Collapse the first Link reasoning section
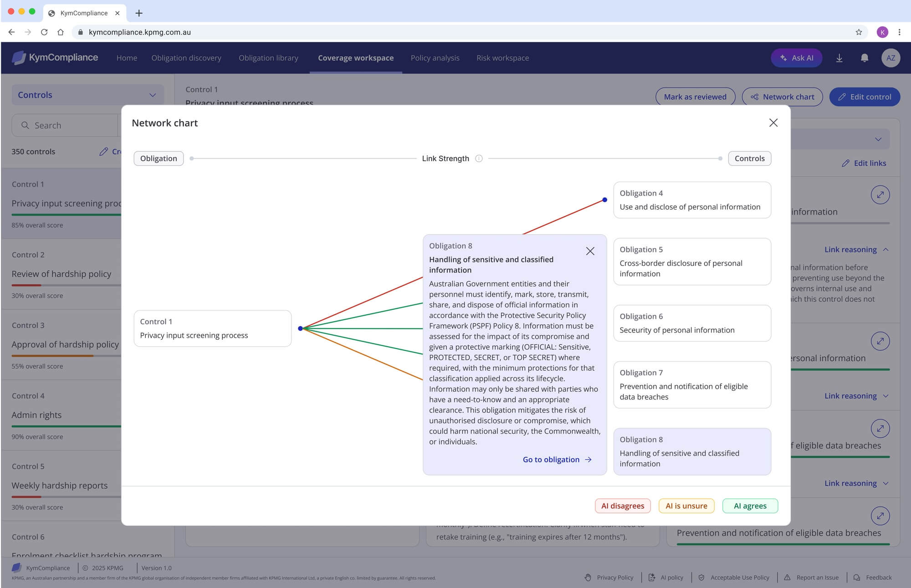Viewport: 911px width, 588px height. pyautogui.click(x=856, y=250)
